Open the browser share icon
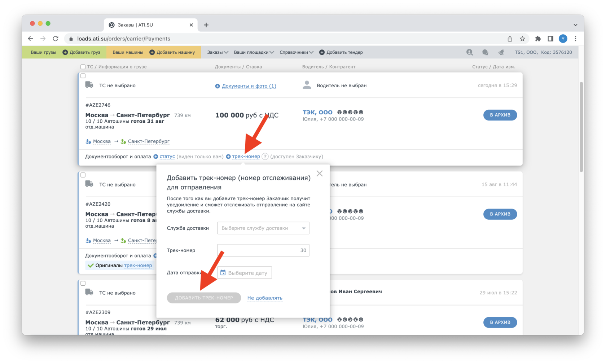 click(510, 39)
